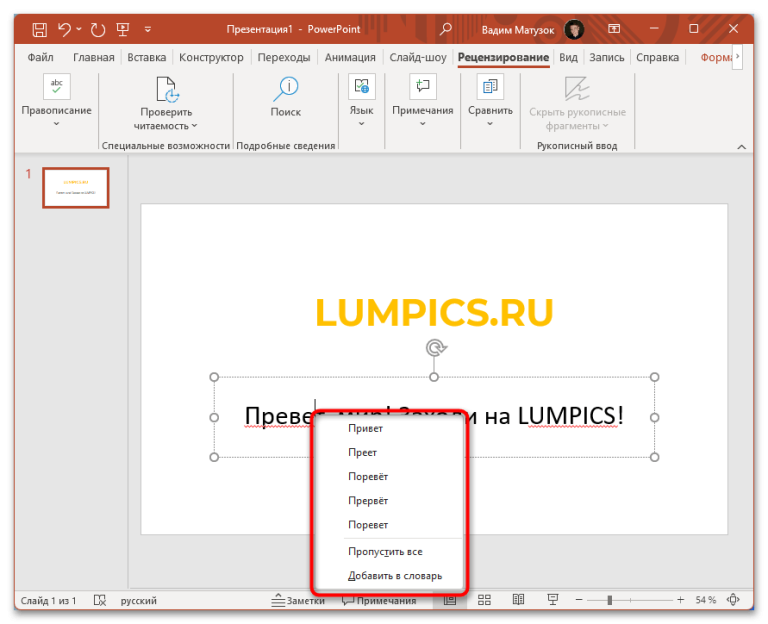Expand the Язык dropdown arrow
This screenshot has height=624, width=768.
(361, 124)
